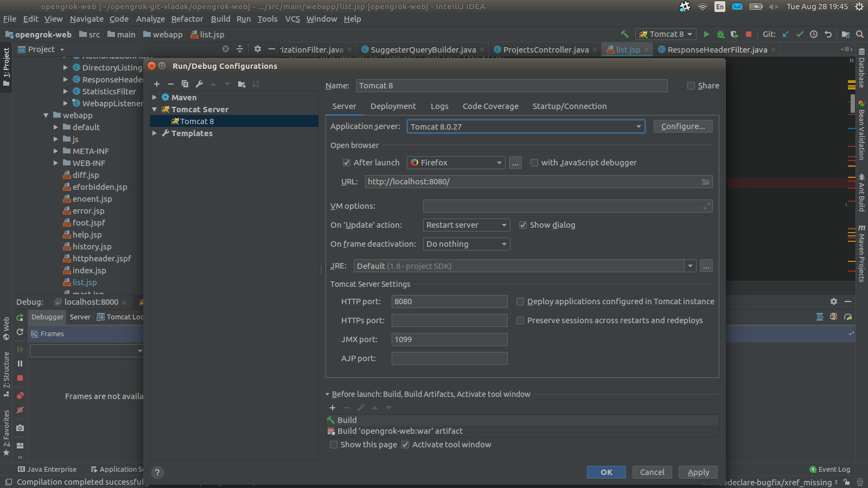Open Project panel settings gear icon
868x488 pixels.
pos(258,49)
